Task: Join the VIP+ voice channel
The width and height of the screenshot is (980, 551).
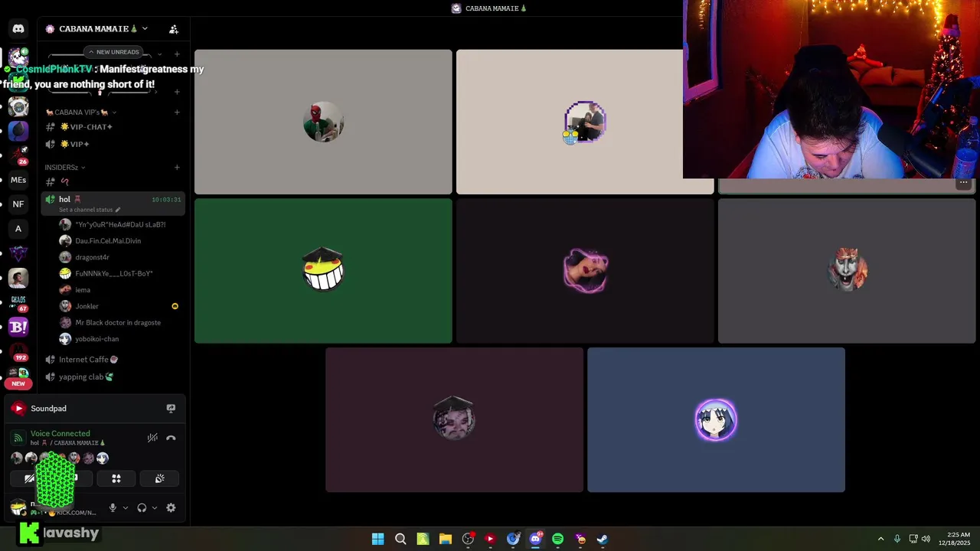Action: click(113, 144)
